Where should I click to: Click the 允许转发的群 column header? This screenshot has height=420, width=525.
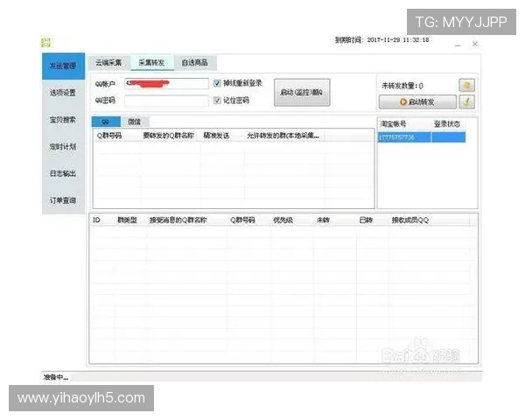[x=283, y=136]
